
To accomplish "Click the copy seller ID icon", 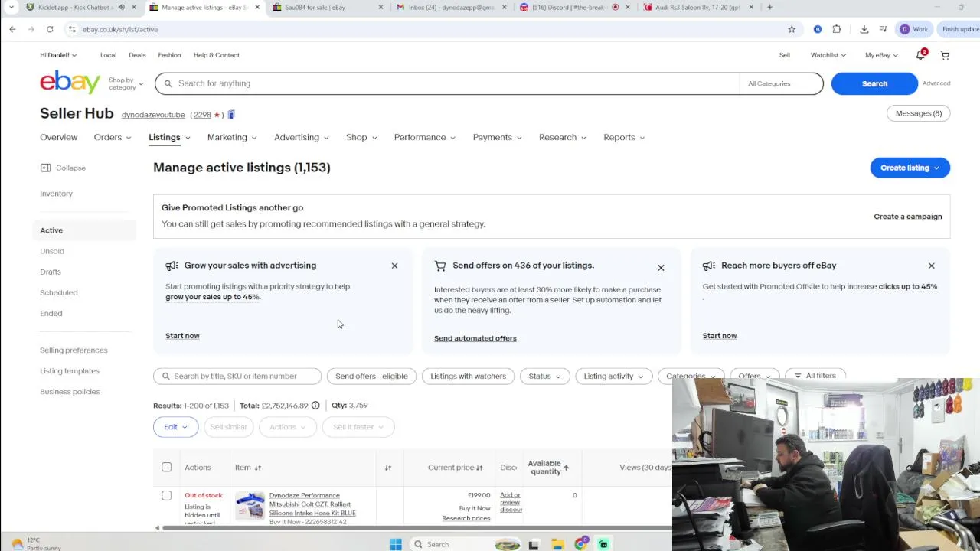I will (231, 115).
